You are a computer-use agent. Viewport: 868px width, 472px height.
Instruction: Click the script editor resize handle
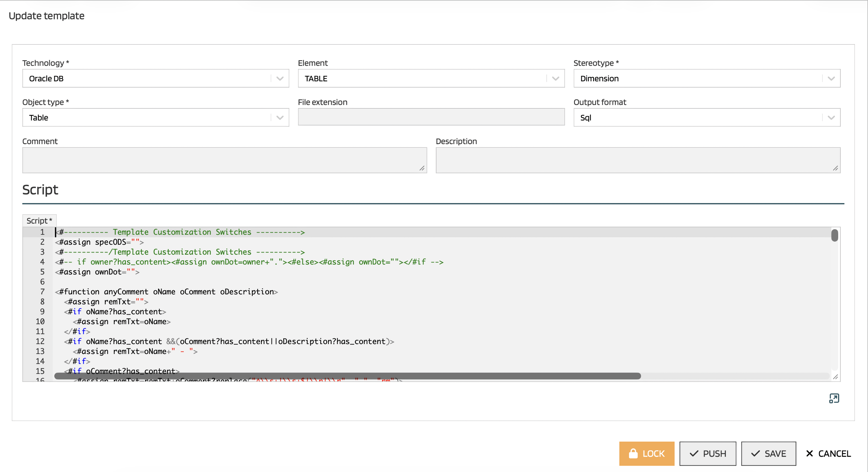[835, 377]
